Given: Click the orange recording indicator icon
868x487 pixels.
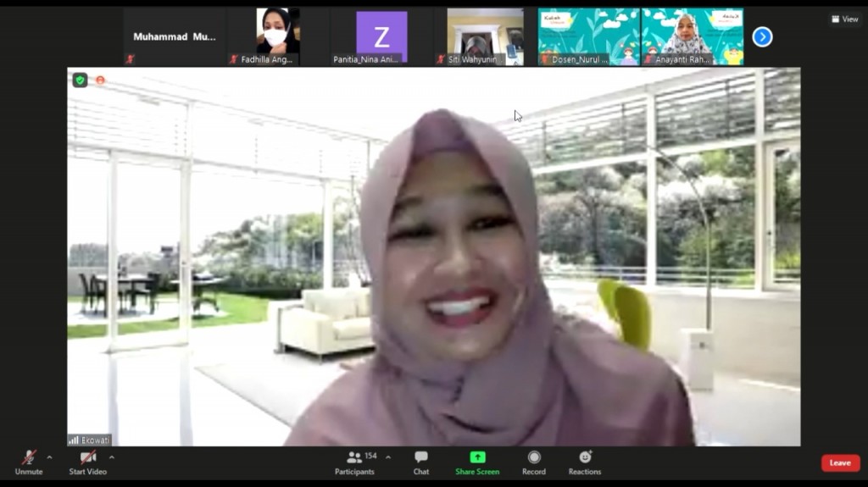Looking at the screenshot, I should (100, 80).
